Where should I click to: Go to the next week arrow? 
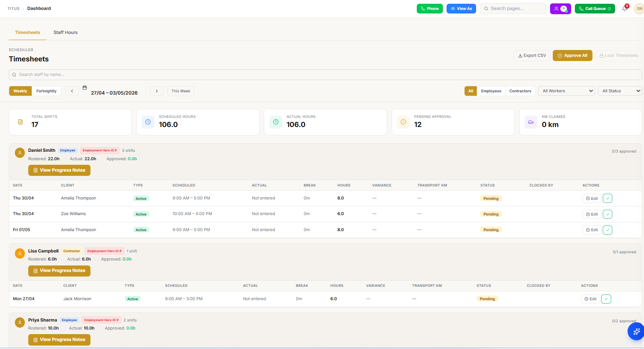click(157, 91)
